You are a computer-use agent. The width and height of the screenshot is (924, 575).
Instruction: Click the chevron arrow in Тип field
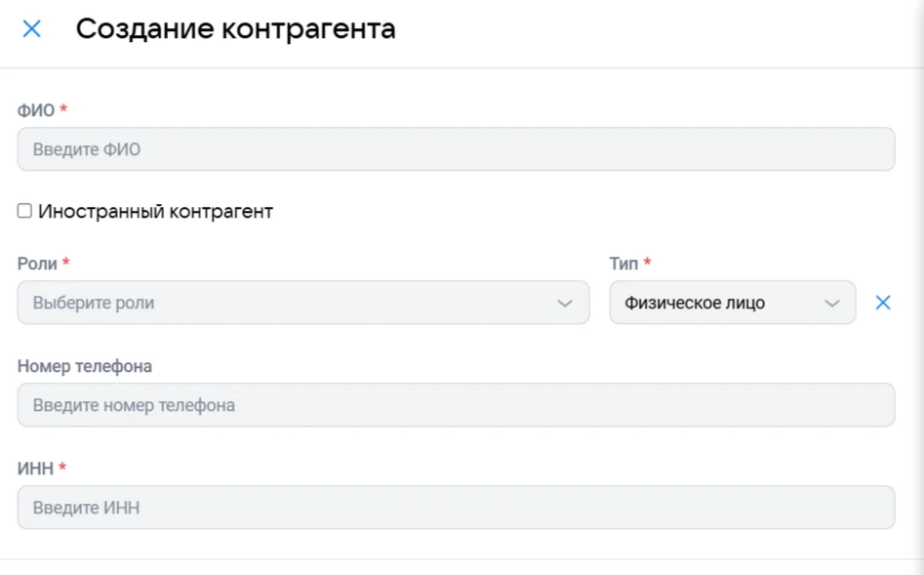(x=832, y=304)
